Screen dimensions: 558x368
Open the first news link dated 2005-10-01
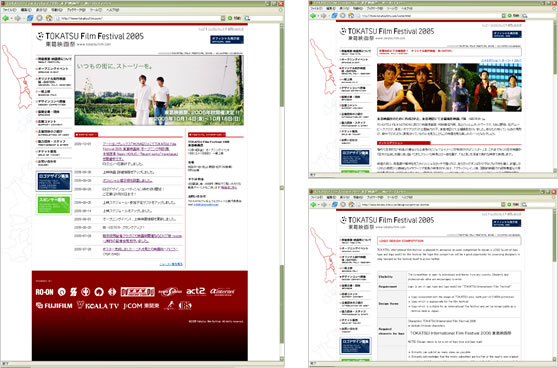click(140, 152)
